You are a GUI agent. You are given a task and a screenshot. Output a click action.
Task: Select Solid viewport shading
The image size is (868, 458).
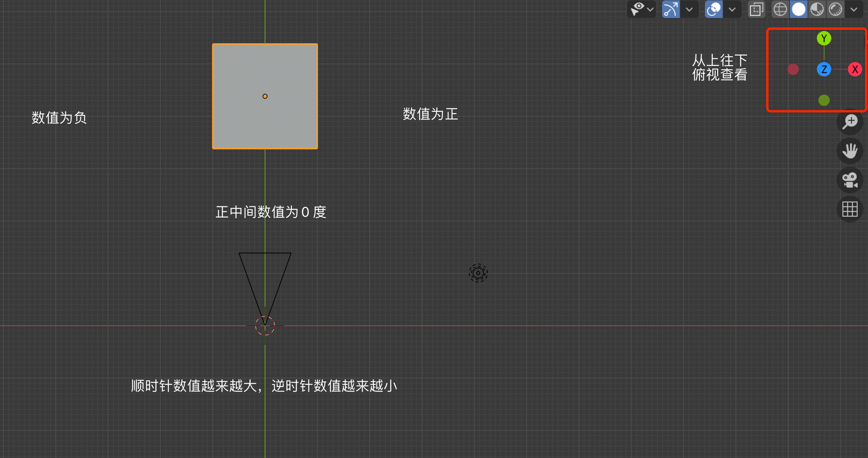click(798, 9)
